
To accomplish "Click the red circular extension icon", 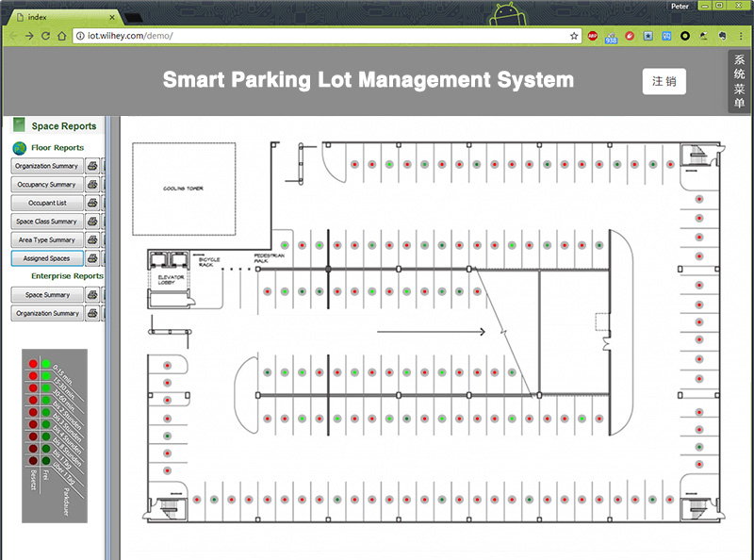I will tap(630, 36).
